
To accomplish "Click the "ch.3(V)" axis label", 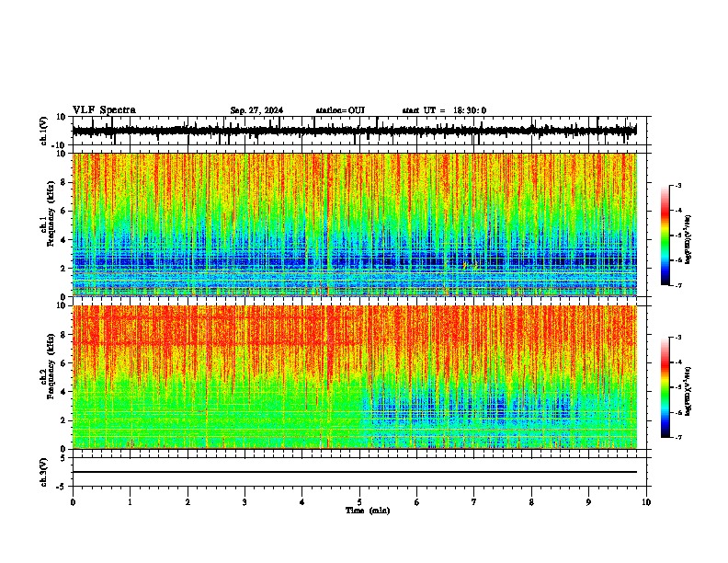I will click(44, 472).
